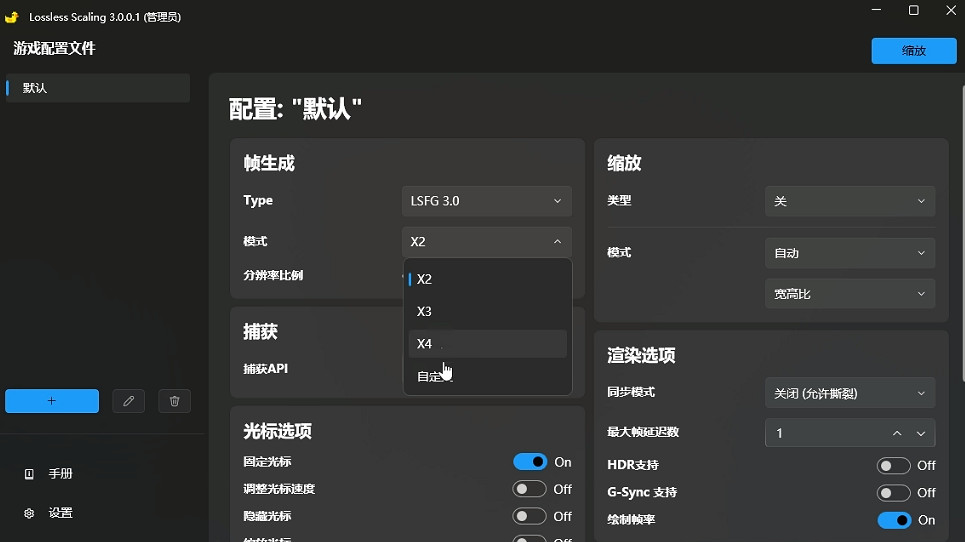Viewport: 965px width, 542px height.
Task: Open the 手册 link in sidebar
Action: [60, 474]
